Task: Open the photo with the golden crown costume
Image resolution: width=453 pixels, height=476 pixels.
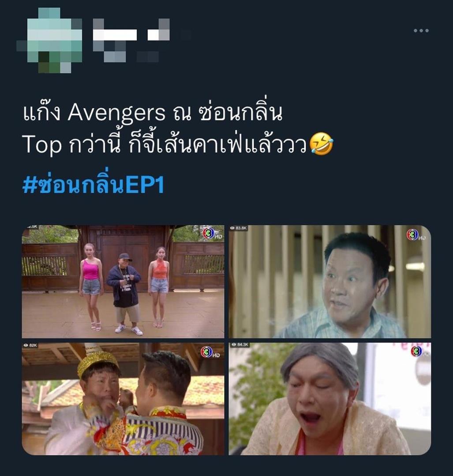Action: tap(123, 399)
